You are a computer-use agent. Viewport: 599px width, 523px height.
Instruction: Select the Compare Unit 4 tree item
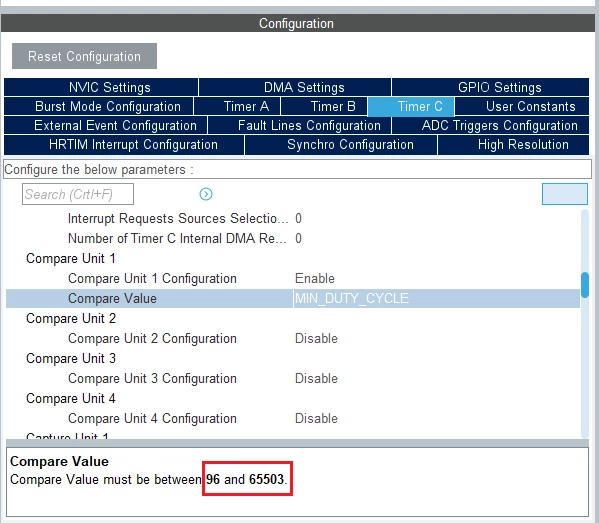pyautogui.click(x=71, y=398)
